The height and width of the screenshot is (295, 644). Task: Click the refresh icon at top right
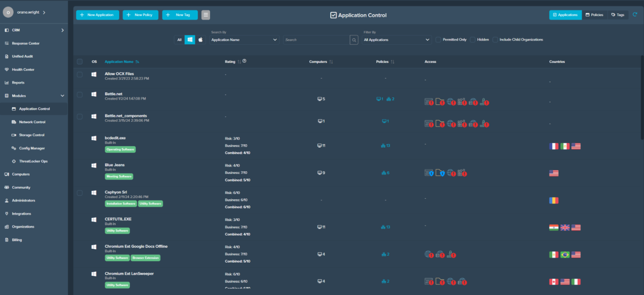[635, 14]
